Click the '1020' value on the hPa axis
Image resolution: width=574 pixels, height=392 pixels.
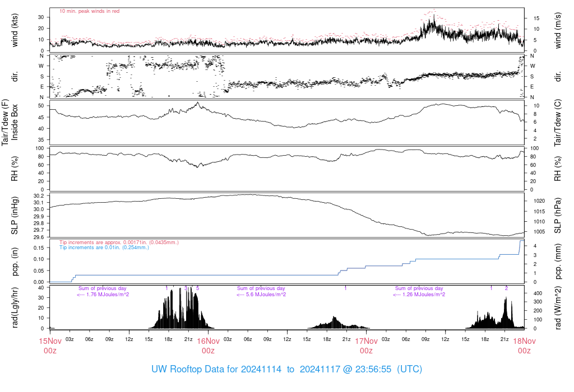[539, 201]
